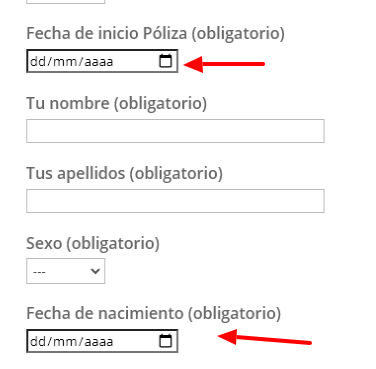Click the Fecha de nacimiento (obligatorio) label
The width and height of the screenshot is (376, 369).
pyautogui.click(x=154, y=314)
